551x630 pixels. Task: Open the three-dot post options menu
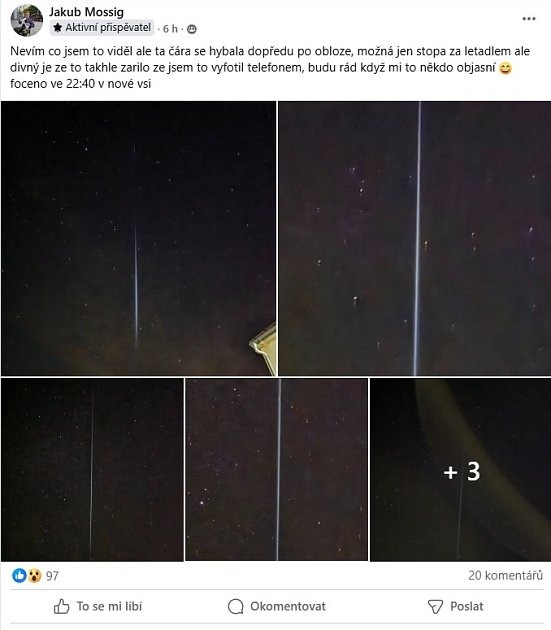tap(529, 18)
